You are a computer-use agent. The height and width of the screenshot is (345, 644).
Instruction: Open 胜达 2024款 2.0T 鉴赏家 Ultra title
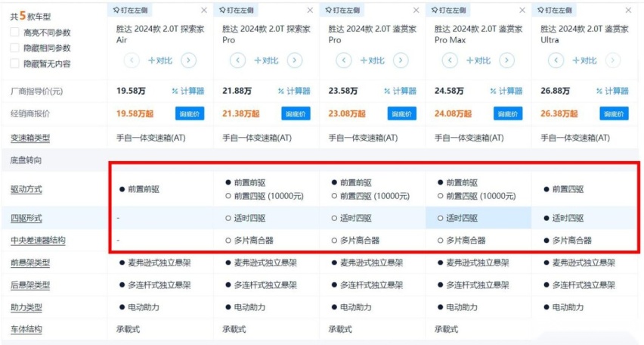pos(584,34)
